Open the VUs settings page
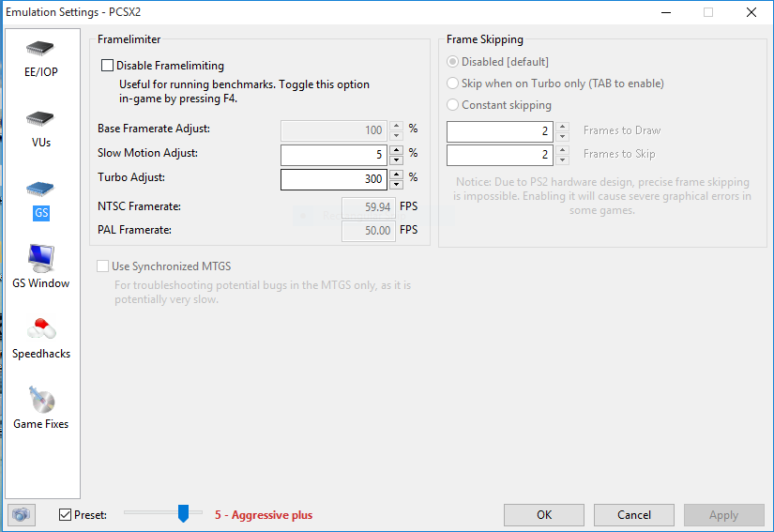This screenshot has width=774, height=532. (x=41, y=129)
